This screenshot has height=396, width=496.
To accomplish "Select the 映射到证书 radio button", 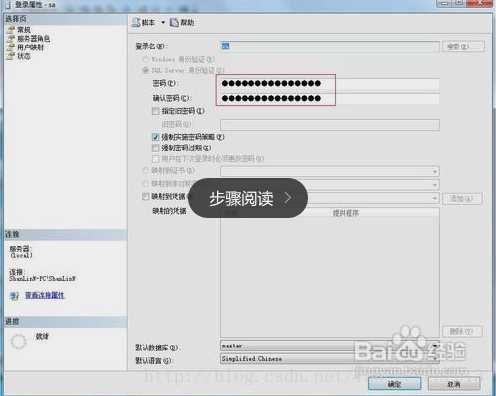I will pyautogui.click(x=145, y=171).
